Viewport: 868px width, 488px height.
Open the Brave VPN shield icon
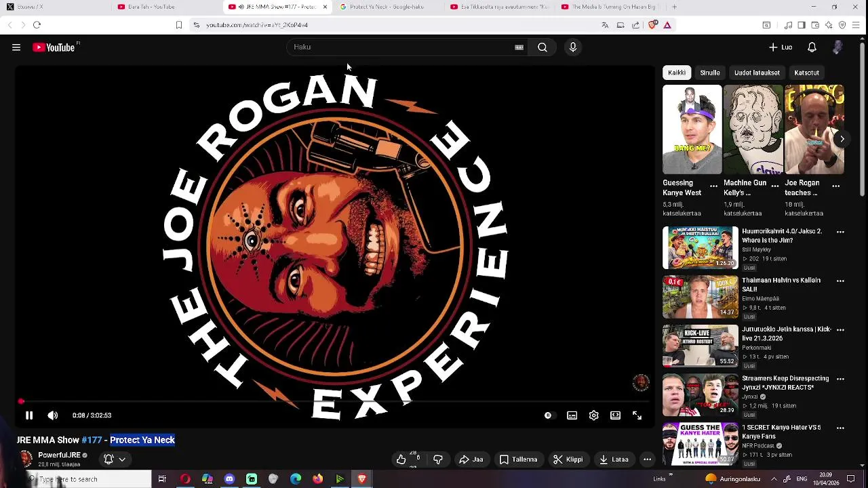842,25
